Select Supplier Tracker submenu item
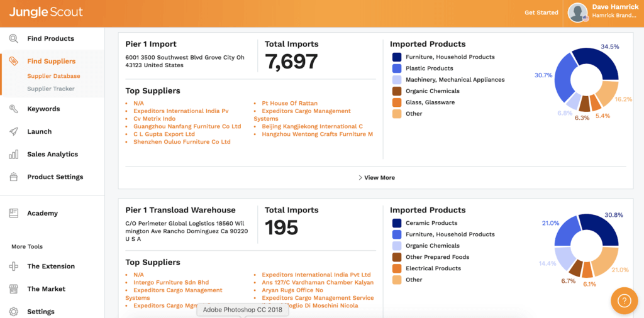 point(50,89)
